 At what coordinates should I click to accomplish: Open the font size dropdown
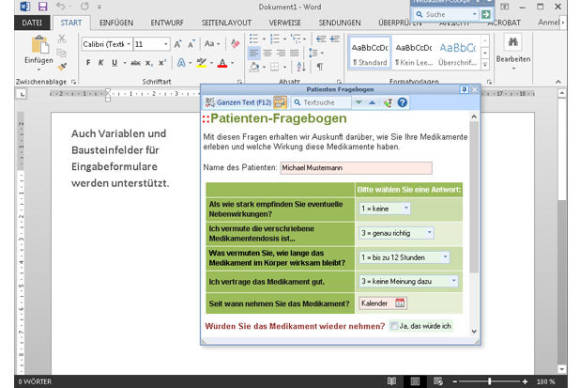165,44
